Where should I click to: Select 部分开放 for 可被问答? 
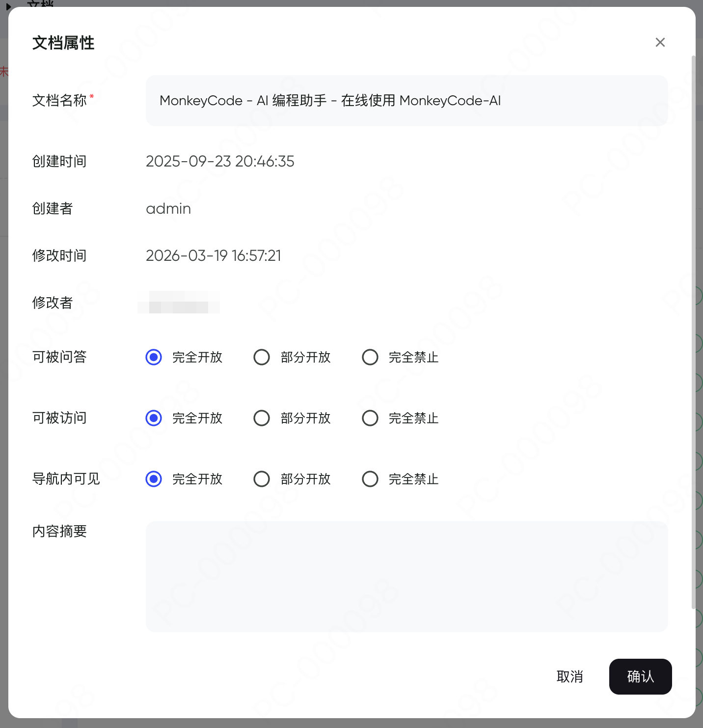[262, 357]
